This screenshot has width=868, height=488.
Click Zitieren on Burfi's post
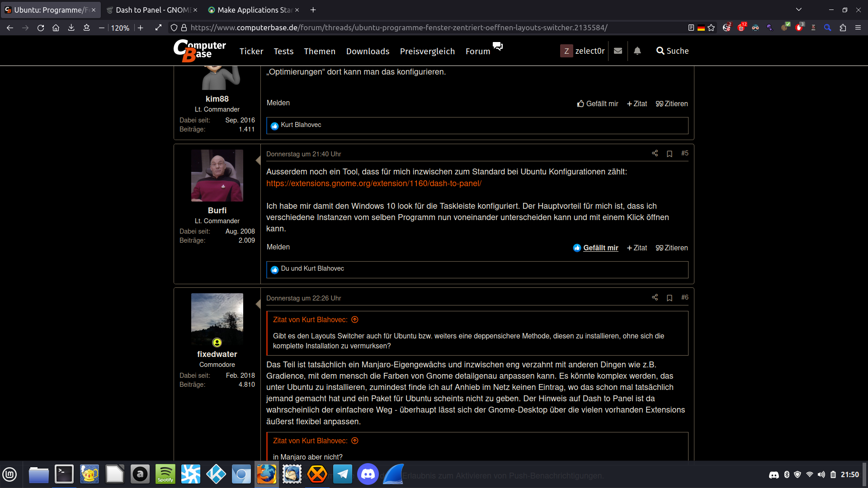coord(672,248)
